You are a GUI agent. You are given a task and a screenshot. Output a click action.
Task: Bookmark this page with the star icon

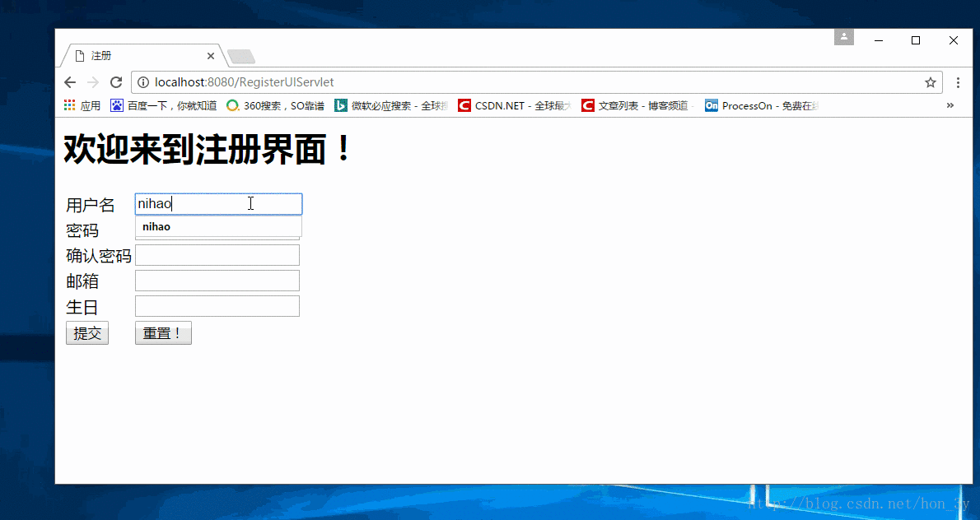(x=930, y=82)
